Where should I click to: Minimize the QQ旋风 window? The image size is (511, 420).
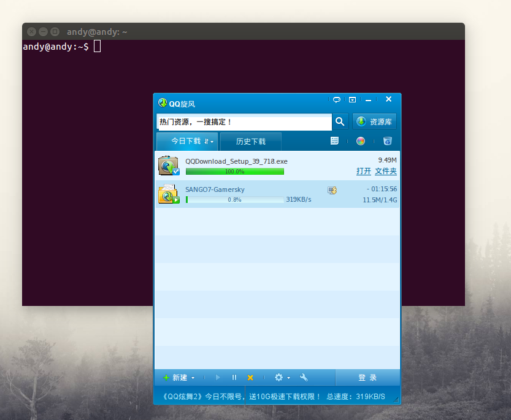[x=368, y=101]
